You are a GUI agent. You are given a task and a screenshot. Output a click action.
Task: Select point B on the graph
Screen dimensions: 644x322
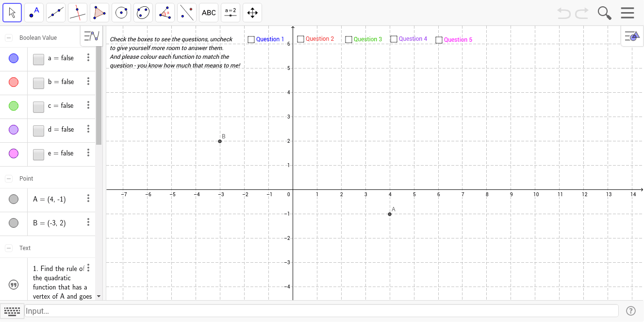[220, 141]
